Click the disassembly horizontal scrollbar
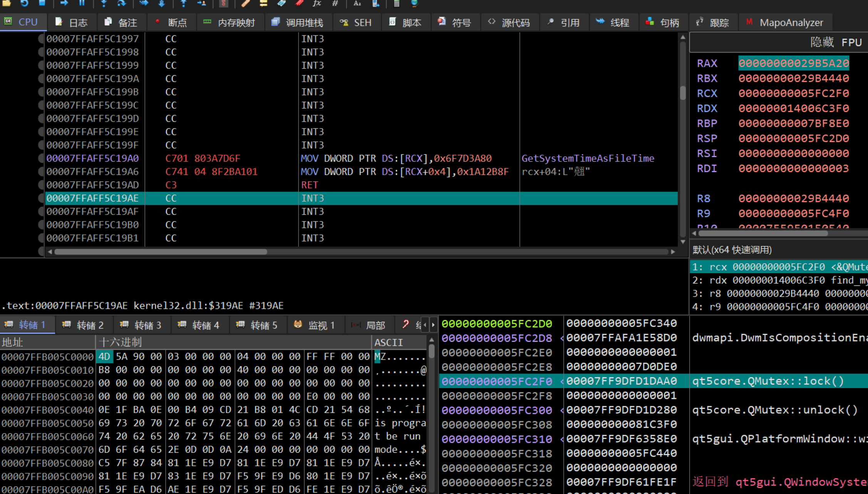Image resolution: width=868 pixels, height=494 pixels. pyautogui.click(x=160, y=252)
